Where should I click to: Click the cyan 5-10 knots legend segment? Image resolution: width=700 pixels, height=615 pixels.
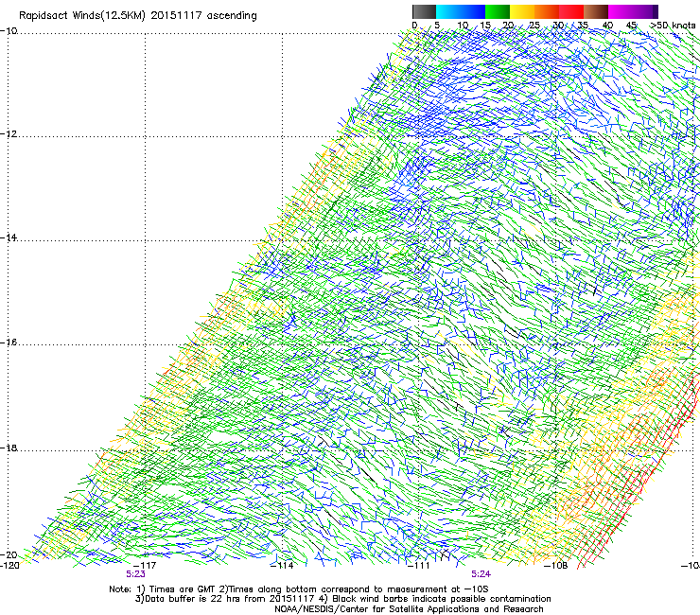pyautogui.click(x=448, y=11)
